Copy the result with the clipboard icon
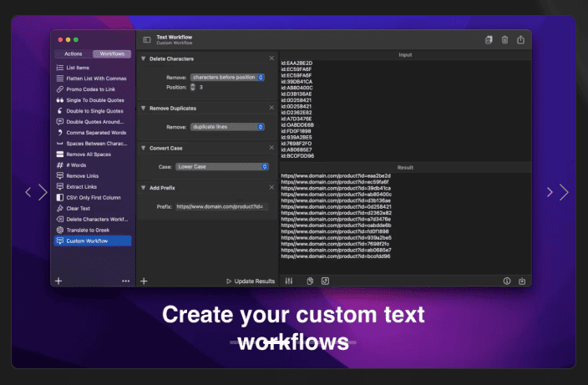The height and width of the screenshot is (385, 588). (310, 281)
